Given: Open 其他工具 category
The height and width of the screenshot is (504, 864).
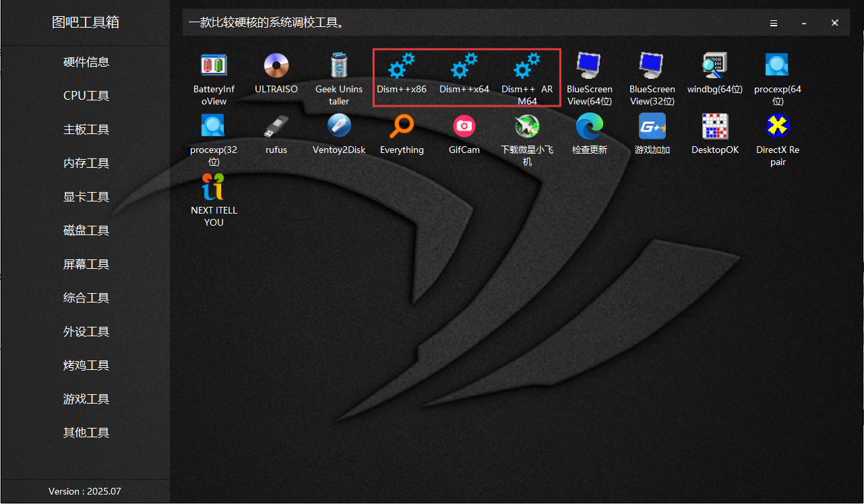Looking at the screenshot, I should click(86, 433).
